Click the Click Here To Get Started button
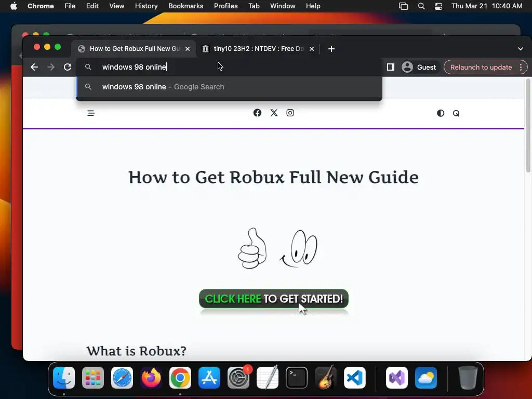 [x=274, y=299]
